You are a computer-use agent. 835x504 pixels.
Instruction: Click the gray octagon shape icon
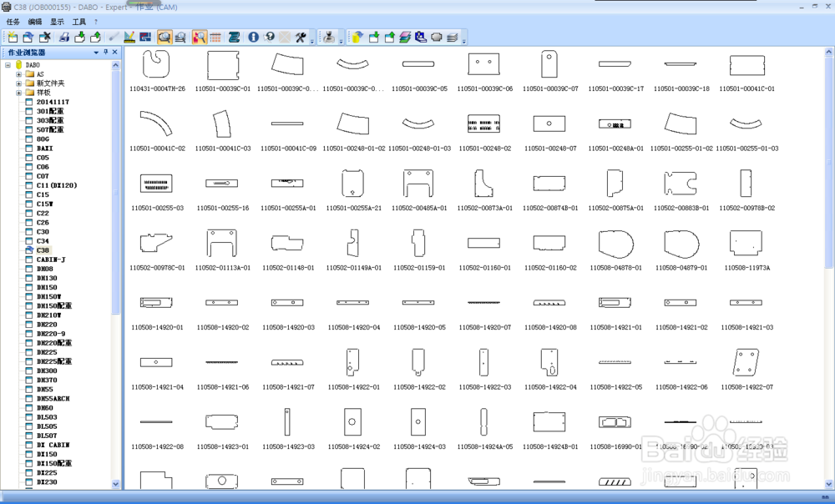click(x=437, y=37)
